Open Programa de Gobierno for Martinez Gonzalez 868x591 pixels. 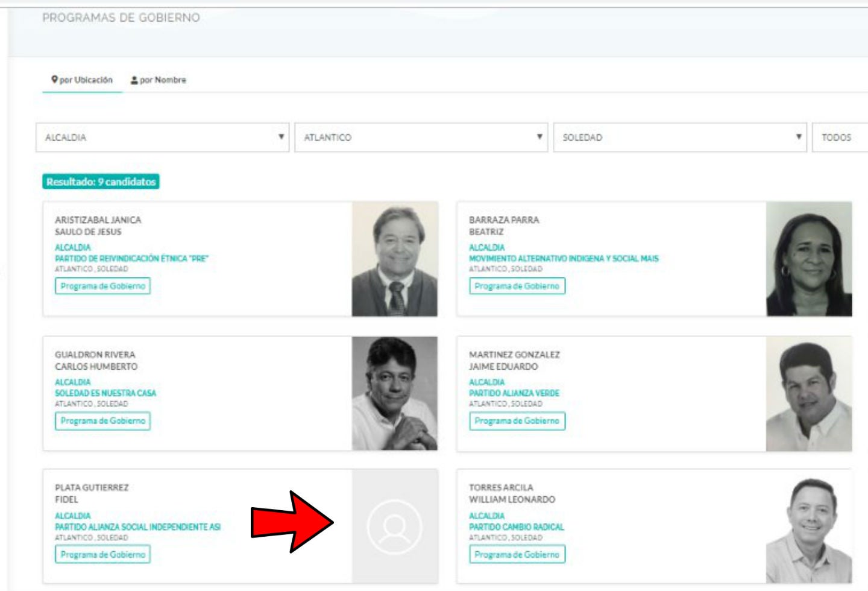[517, 421]
